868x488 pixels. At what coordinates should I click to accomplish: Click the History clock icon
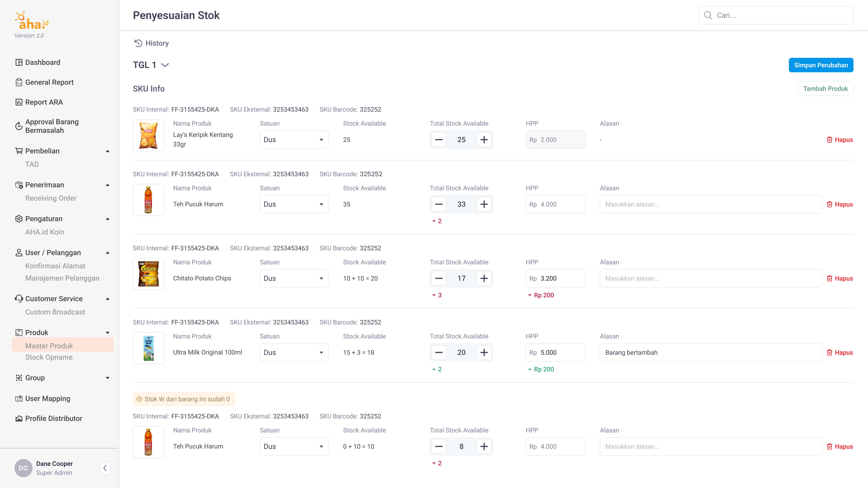[138, 43]
